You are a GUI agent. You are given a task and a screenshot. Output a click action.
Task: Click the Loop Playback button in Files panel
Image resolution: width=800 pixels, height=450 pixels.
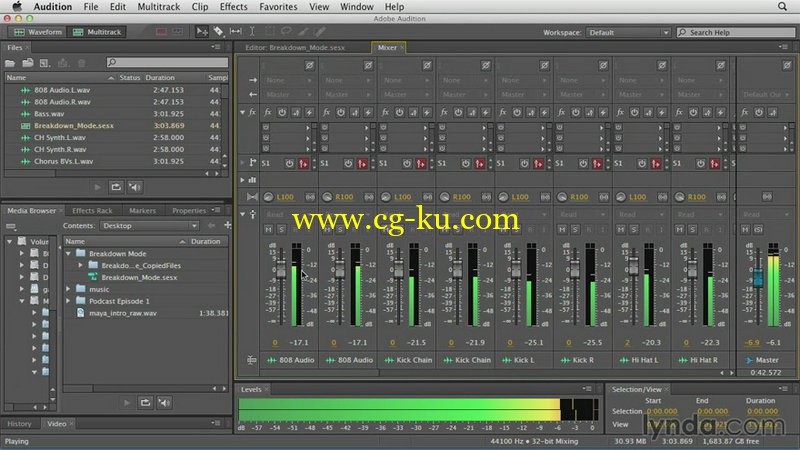[116, 187]
